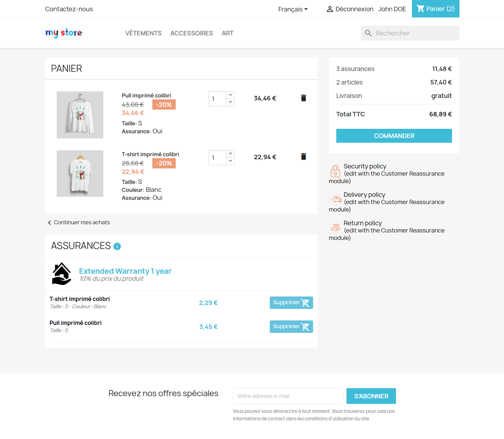504x439 pixels.
Task: Open the ACCESSOIRES menu
Action: (192, 33)
